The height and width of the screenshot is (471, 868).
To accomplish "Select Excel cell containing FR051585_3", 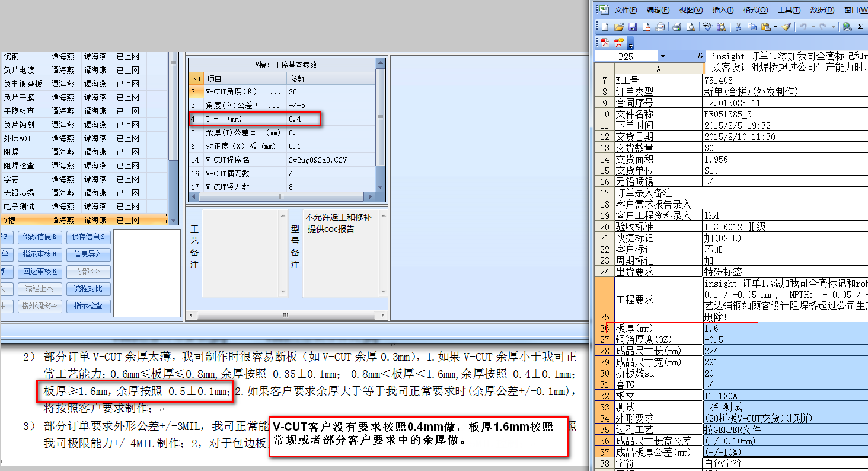I will (x=785, y=114).
